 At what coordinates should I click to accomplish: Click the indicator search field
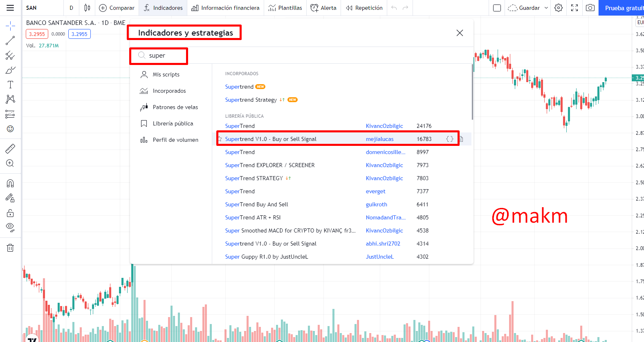pyautogui.click(x=303, y=56)
